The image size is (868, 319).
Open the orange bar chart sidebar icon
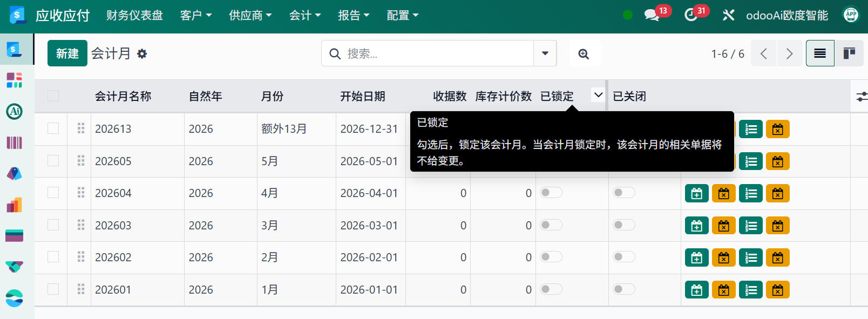[14, 205]
